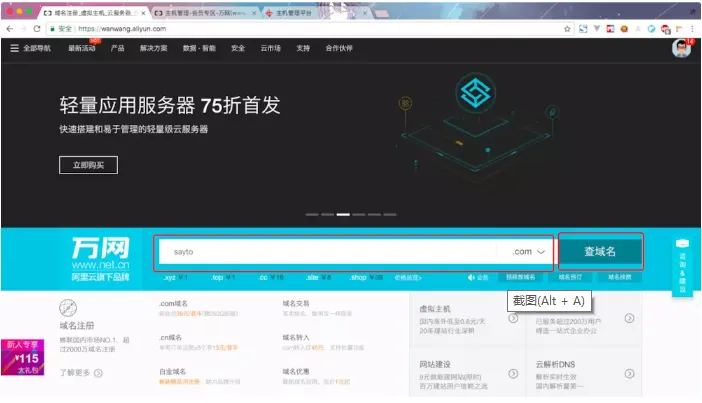Screen dimensions: 702x403
Task: Click the browser forward arrow
Action: tap(24, 29)
